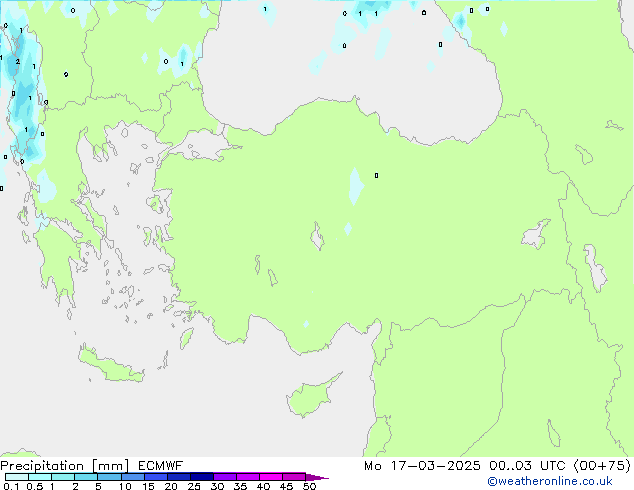Click the 40–45 mm magenta swatch
This screenshot has height=490, width=634.
(x=271, y=477)
